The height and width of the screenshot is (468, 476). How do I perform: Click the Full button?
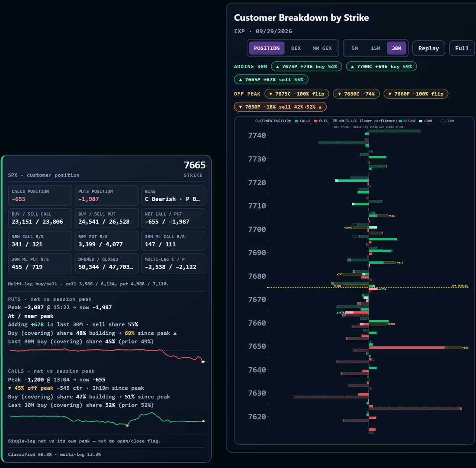[462, 48]
